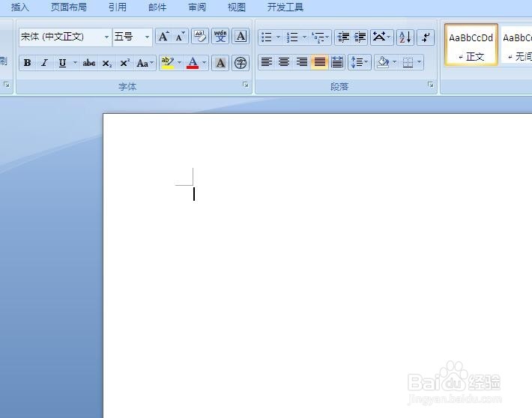Apply Character Border icon
The width and height of the screenshot is (532, 418).
(241, 36)
